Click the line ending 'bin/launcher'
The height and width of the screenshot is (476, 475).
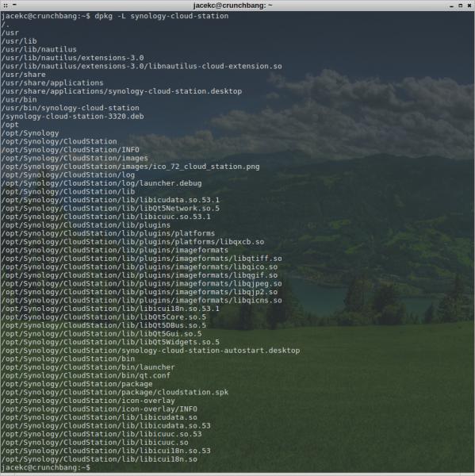[88, 367]
